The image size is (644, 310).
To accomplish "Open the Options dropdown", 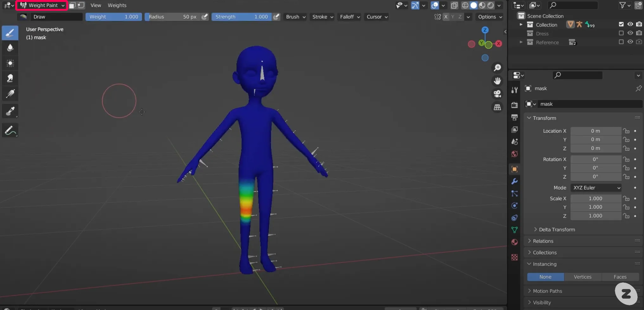I will [490, 17].
